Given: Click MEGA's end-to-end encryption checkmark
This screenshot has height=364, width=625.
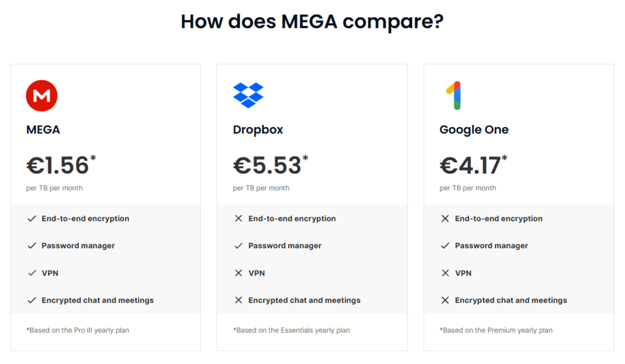Looking at the screenshot, I should [x=32, y=219].
